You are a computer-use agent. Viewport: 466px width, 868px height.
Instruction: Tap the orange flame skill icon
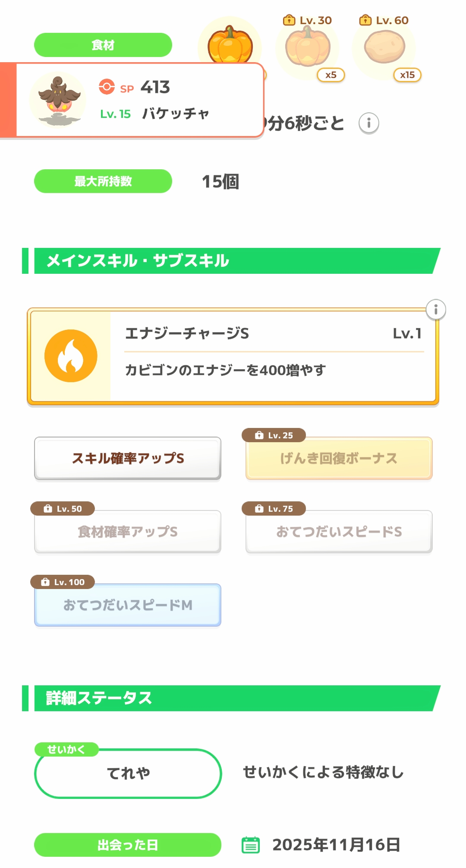(71, 356)
